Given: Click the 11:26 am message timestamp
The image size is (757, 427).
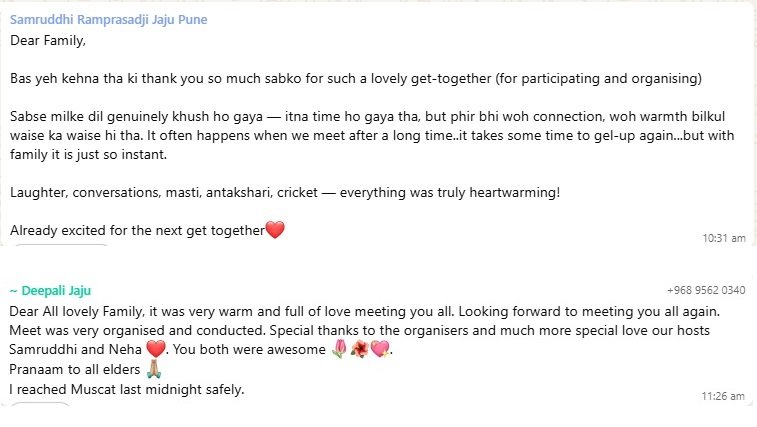Looking at the screenshot, I should coord(725,396).
